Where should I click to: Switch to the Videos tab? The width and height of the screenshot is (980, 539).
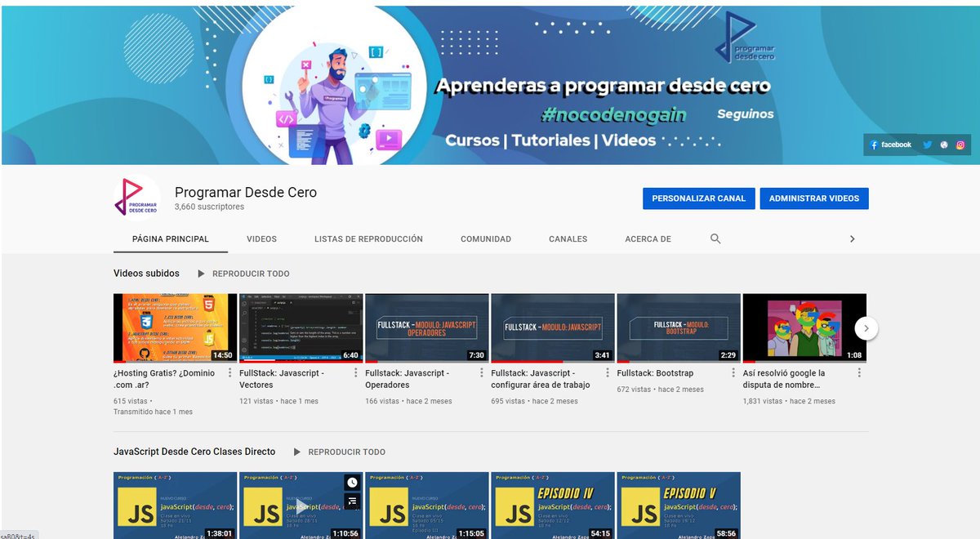(x=261, y=239)
